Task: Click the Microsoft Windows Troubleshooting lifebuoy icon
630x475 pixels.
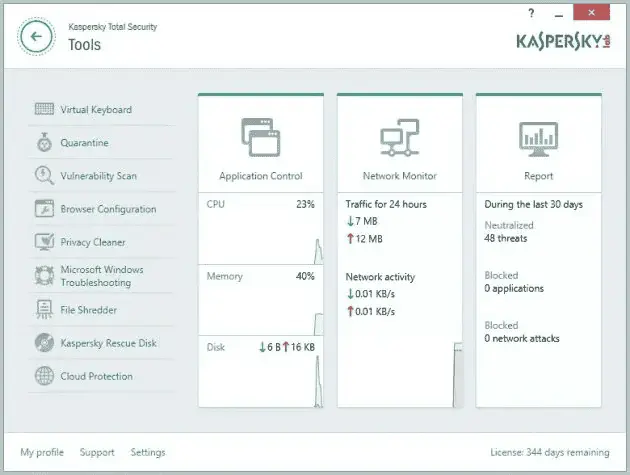Action: pyautogui.click(x=44, y=276)
